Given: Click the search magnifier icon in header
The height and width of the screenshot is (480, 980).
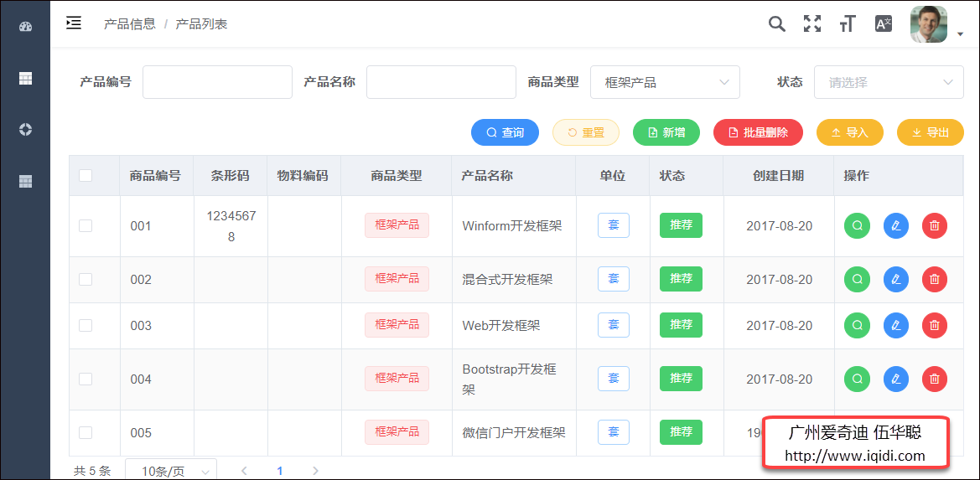Looking at the screenshot, I should tap(777, 23).
